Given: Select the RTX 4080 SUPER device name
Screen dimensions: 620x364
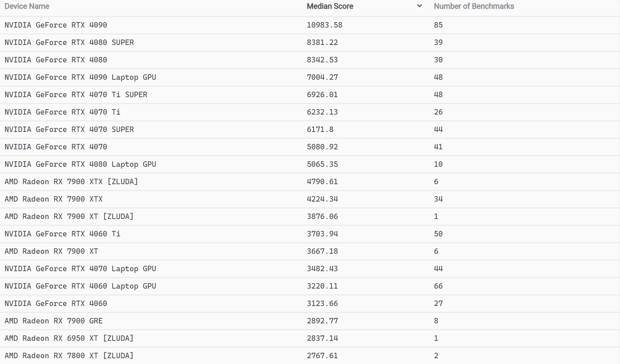Looking at the screenshot, I should 69,42.
